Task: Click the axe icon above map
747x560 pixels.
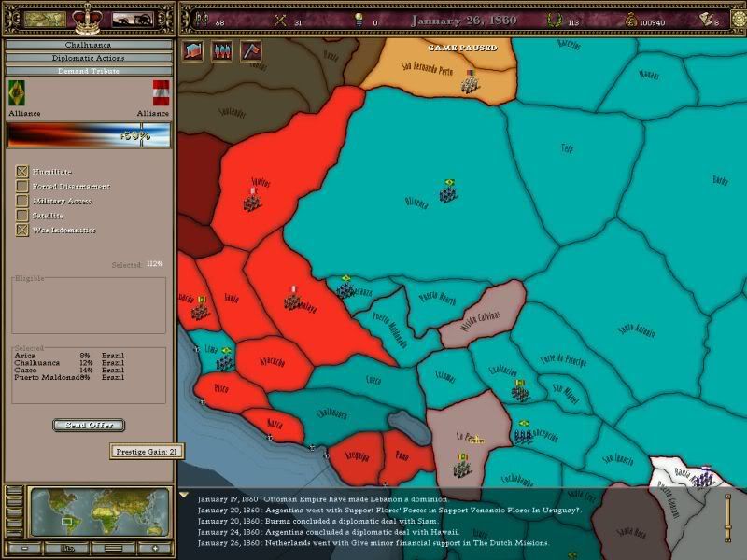Action: point(250,51)
